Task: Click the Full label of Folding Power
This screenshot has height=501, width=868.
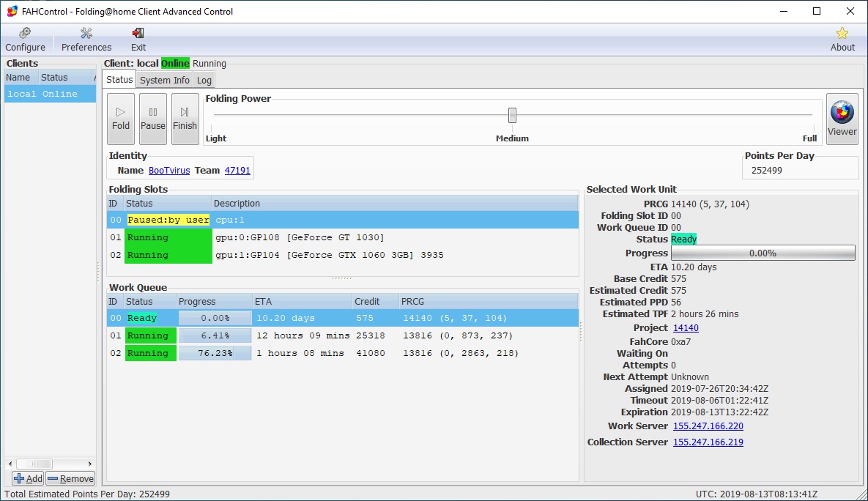Action: [809, 138]
